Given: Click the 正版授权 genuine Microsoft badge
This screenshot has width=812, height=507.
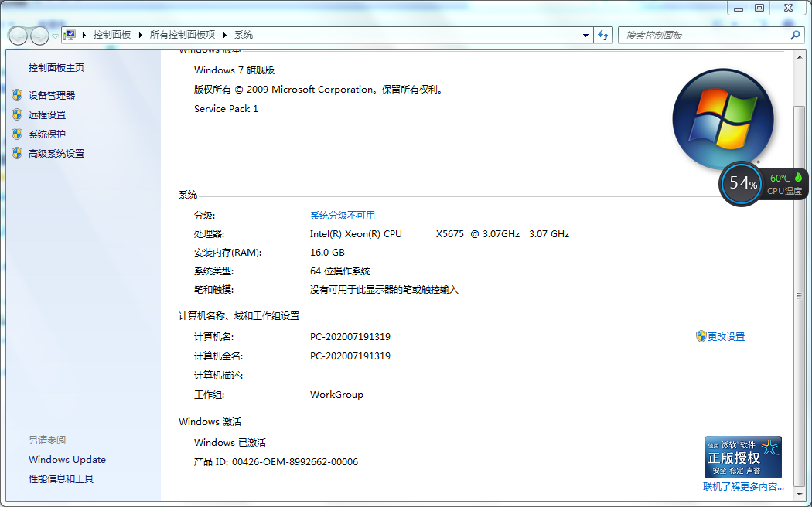Looking at the screenshot, I should coord(742,457).
